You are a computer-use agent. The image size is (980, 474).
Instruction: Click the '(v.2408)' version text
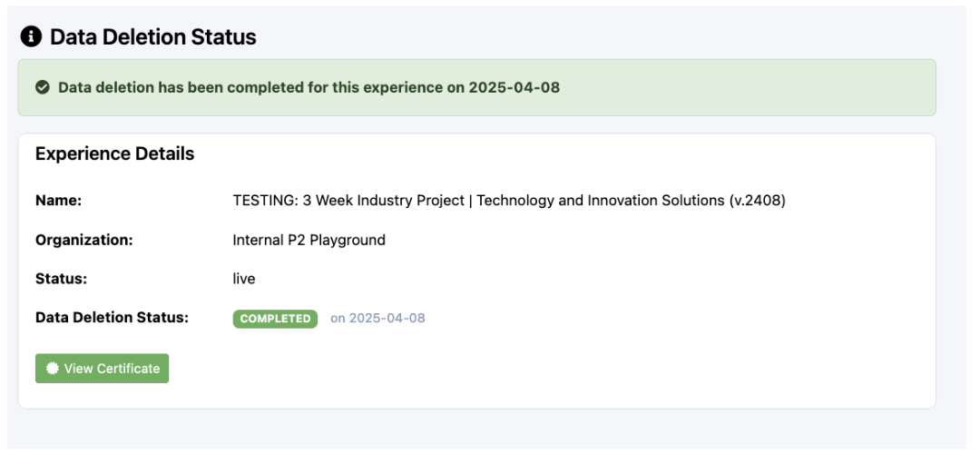757,201
